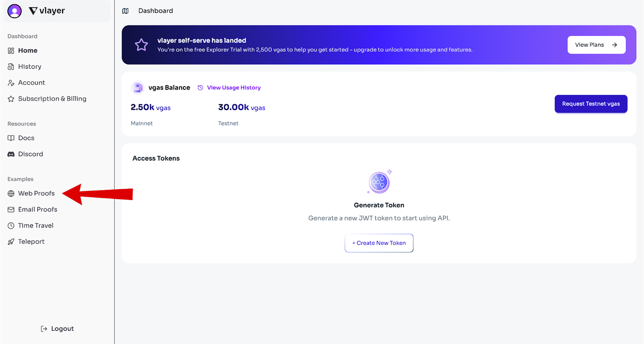
Task: Click the 'vlayer self-serve has landed' headline
Action: point(202,41)
